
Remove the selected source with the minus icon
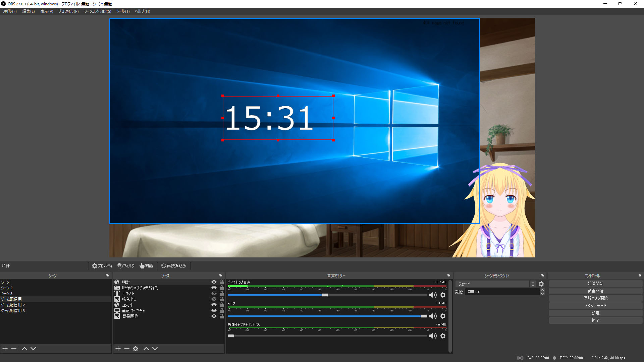[x=127, y=349]
